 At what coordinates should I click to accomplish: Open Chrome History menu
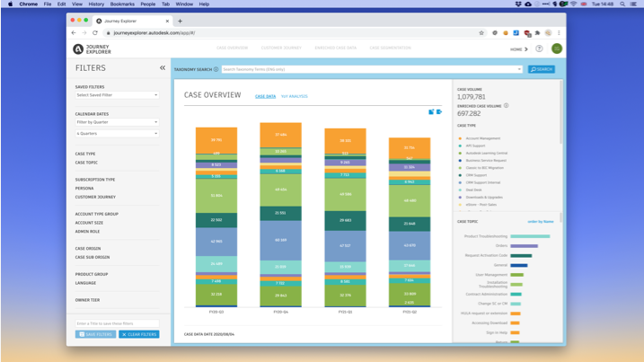[x=96, y=4]
